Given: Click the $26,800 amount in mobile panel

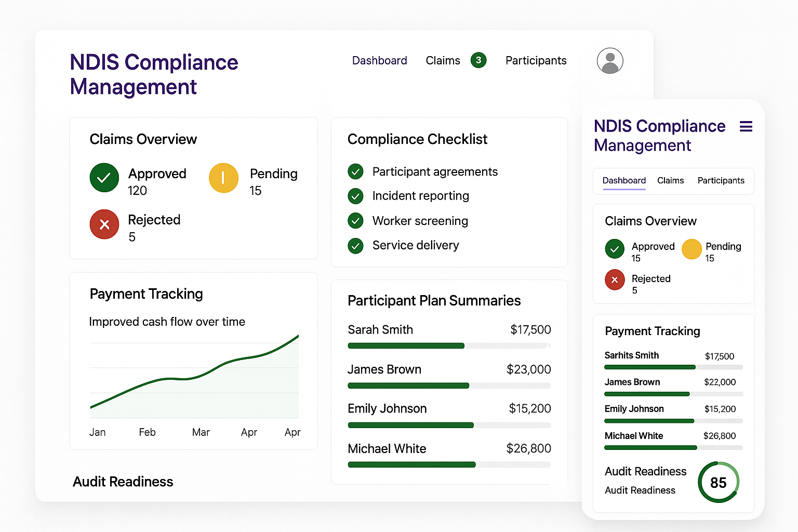Looking at the screenshot, I should pyautogui.click(x=720, y=436).
